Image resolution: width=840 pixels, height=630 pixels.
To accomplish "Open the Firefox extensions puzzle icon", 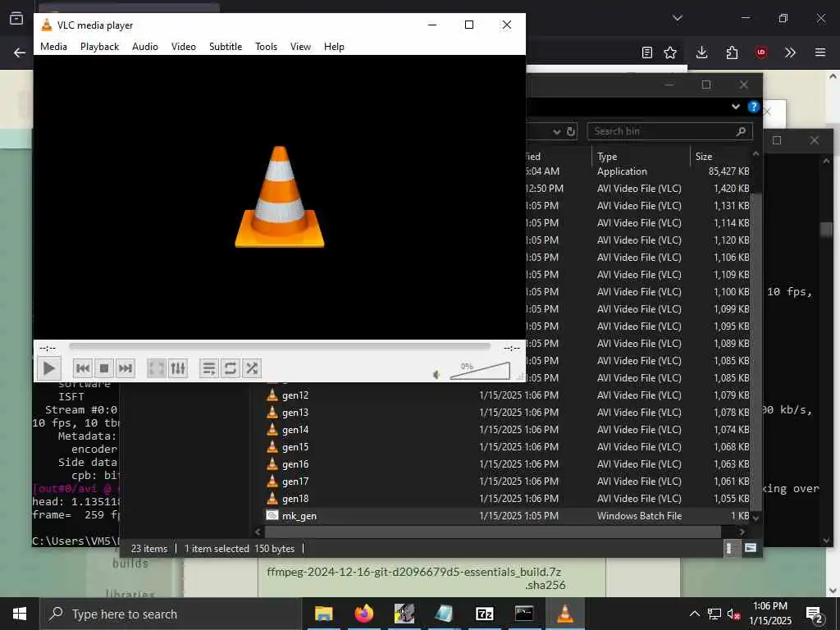I will pyautogui.click(x=732, y=52).
